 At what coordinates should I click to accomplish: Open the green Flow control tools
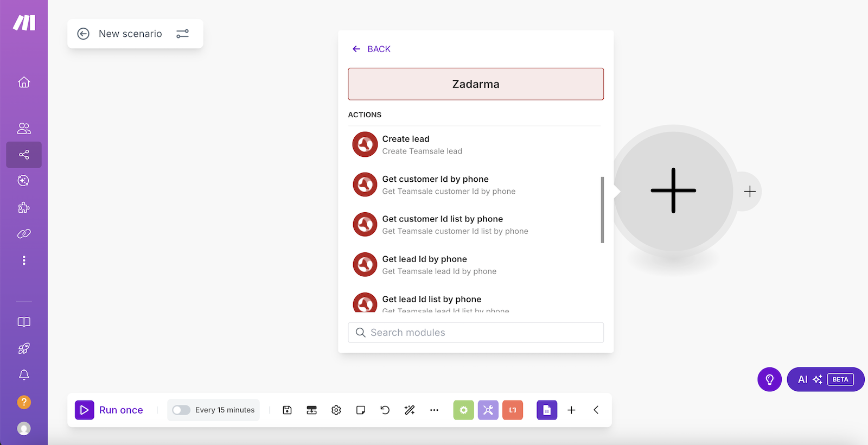click(x=463, y=410)
